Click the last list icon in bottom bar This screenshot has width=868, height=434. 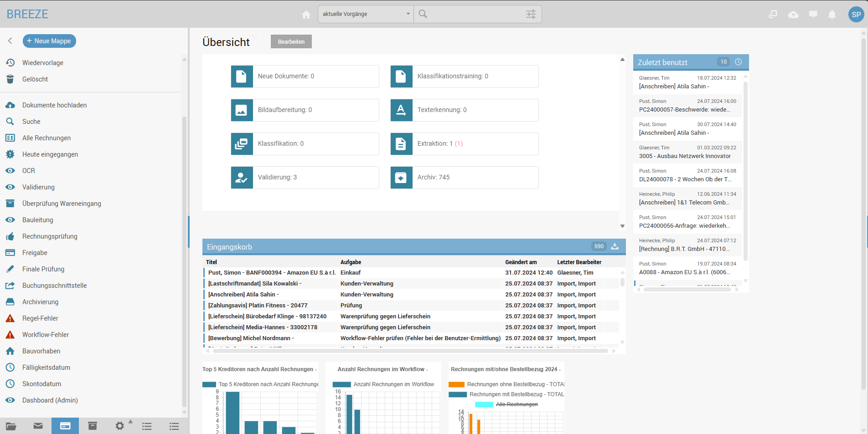[174, 426]
